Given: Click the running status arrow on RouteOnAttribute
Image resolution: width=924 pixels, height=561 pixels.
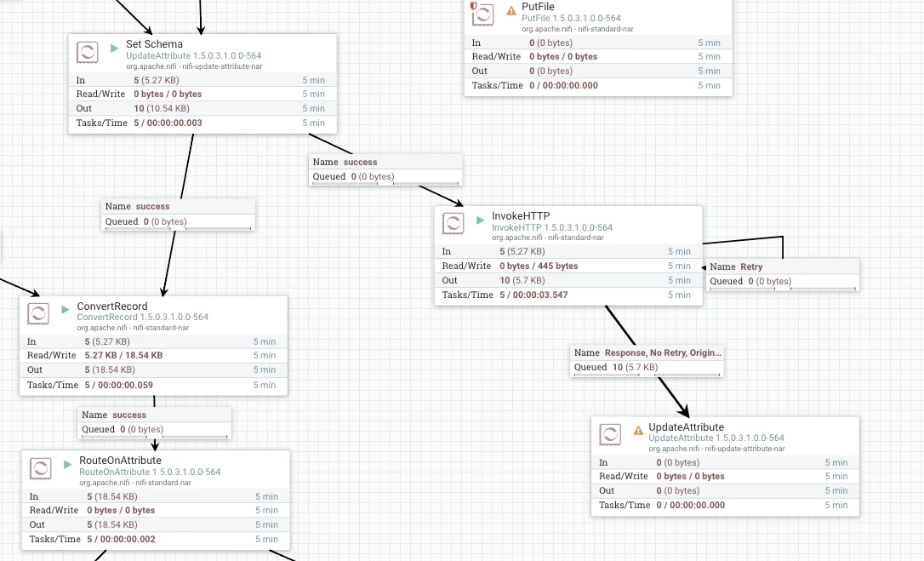Looking at the screenshot, I should tap(68, 464).
